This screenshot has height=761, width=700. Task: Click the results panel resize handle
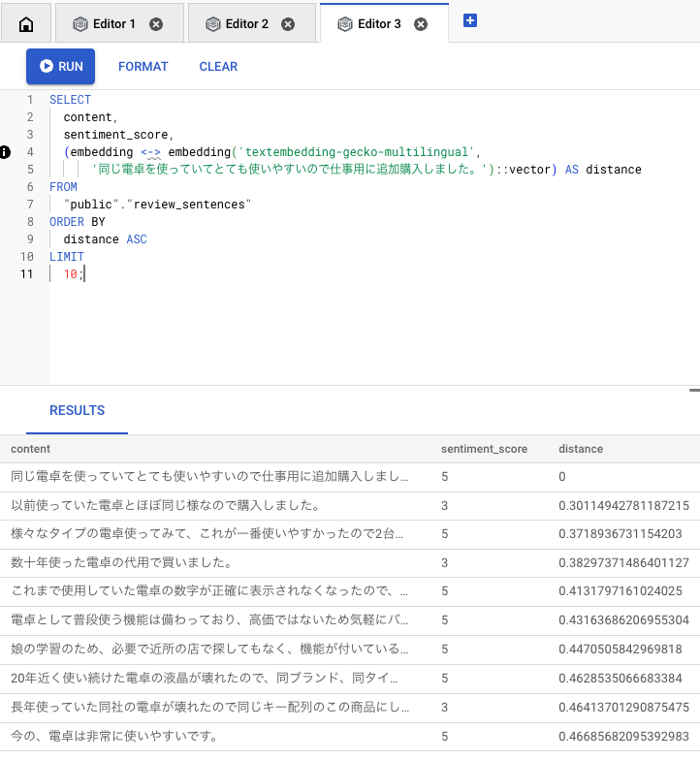[x=694, y=390]
